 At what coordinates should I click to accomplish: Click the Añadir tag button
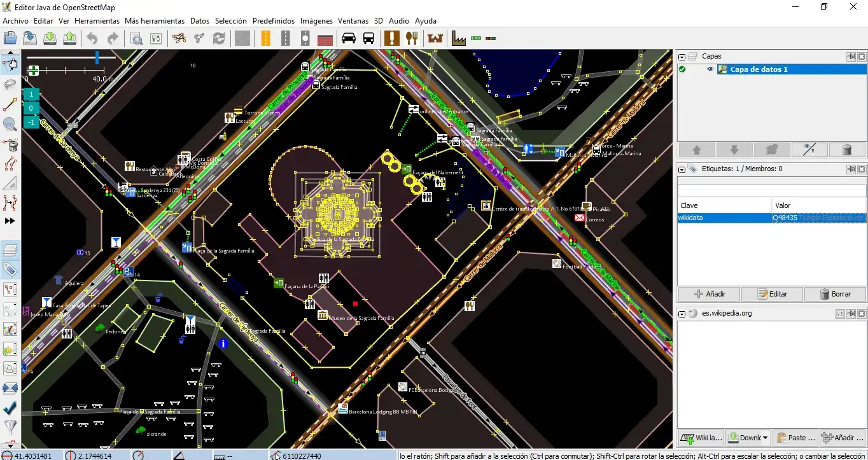click(710, 294)
